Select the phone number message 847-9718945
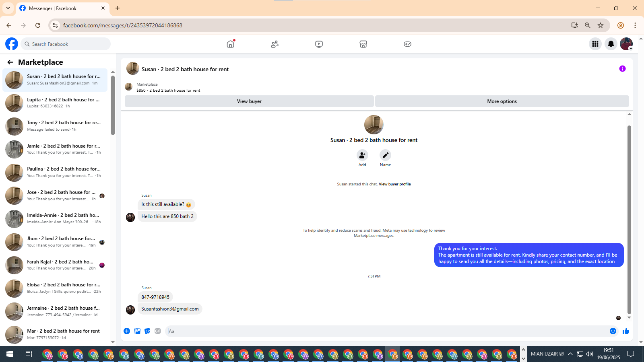The width and height of the screenshot is (644, 362). (155, 297)
